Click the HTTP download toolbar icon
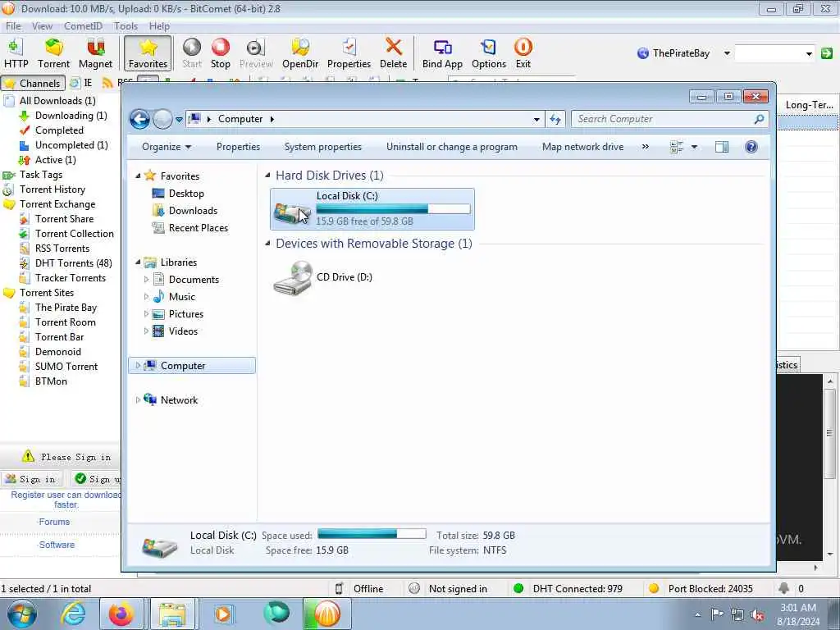This screenshot has width=840, height=630. [16, 53]
